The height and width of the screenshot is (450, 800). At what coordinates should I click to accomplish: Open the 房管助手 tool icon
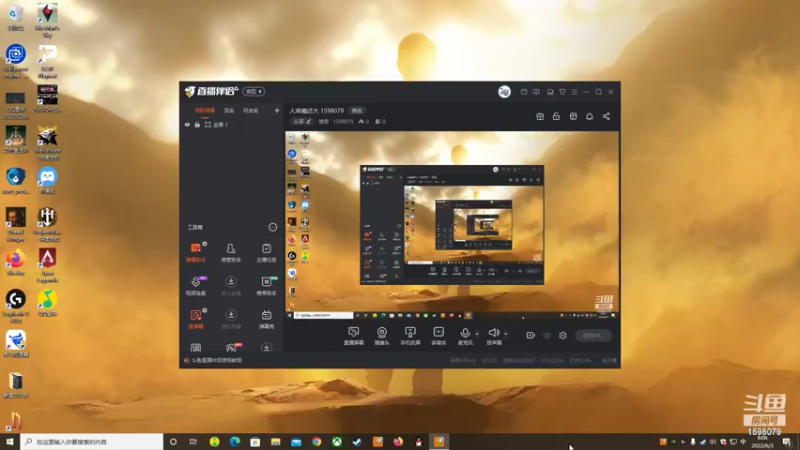click(231, 252)
